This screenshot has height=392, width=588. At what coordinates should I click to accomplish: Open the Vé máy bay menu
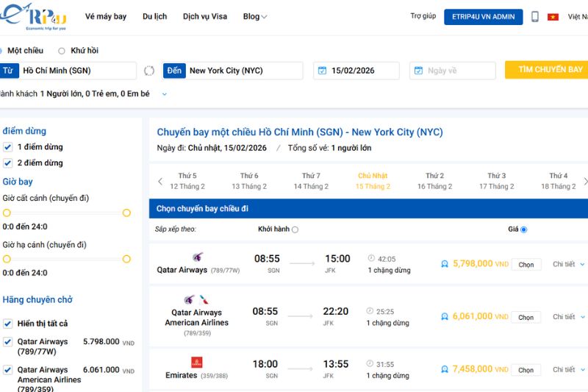click(x=106, y=16)
